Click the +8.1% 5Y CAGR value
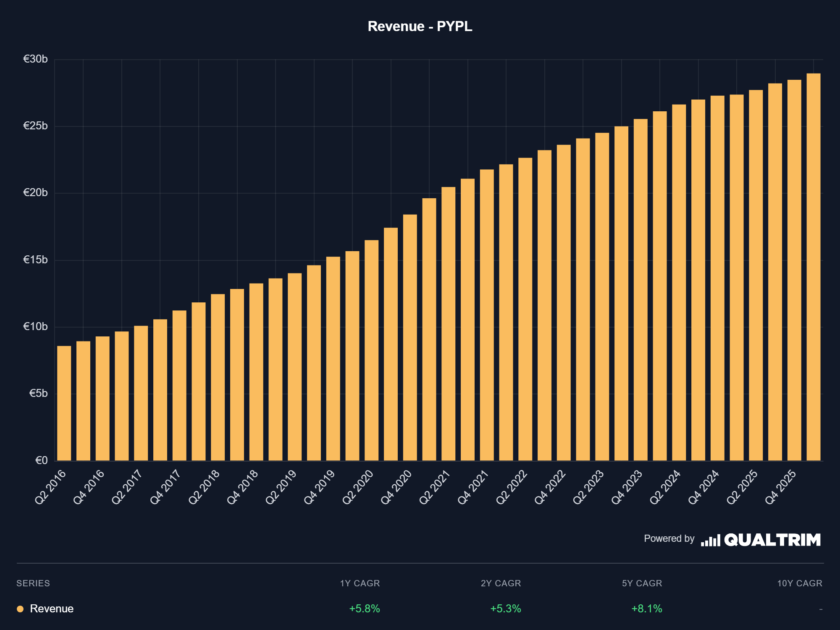This screenshot has height=630, width=840. pyautogui.click(x=647, y=609)
